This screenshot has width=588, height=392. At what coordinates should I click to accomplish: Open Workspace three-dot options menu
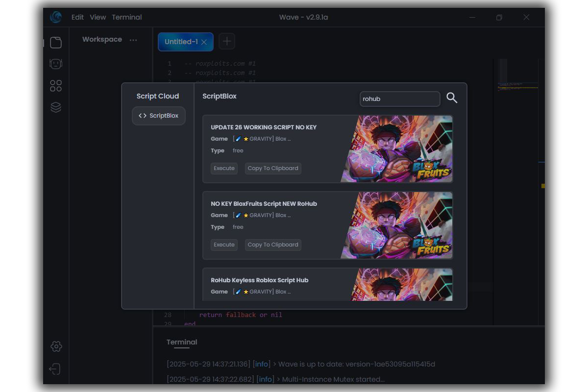point(133,40)
